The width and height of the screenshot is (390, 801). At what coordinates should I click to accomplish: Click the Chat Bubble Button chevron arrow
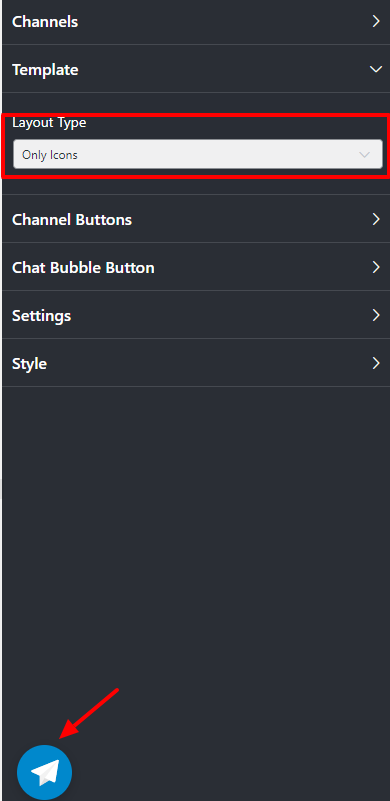click(376, 268)
